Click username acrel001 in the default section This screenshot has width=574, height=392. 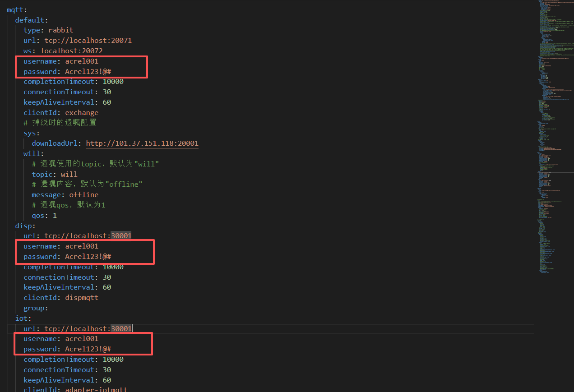(81, 61)
